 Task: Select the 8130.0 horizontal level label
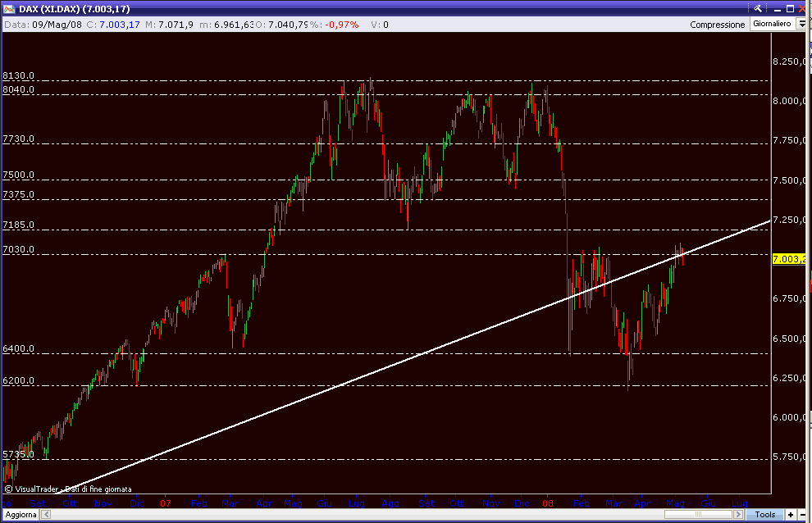[18, 75]
